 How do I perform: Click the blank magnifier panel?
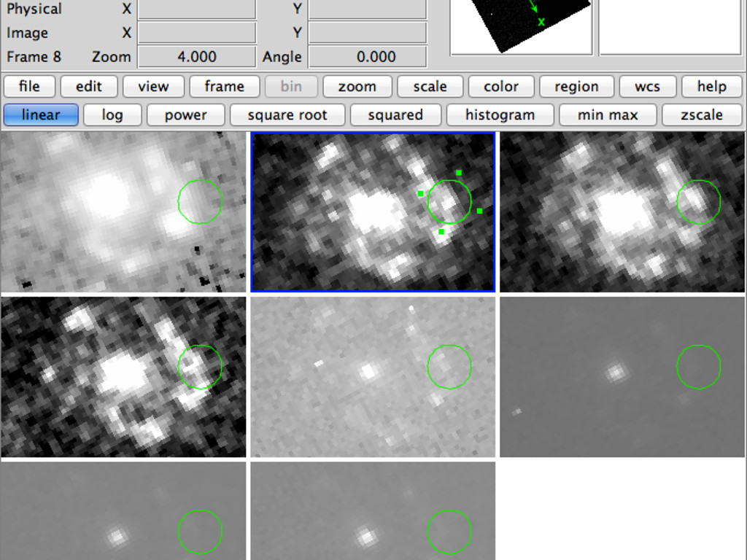[x=670, y=27]
